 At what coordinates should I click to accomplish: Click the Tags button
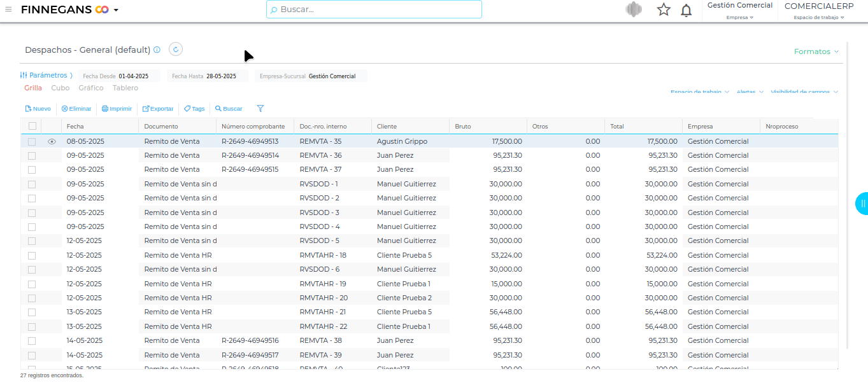click(x=194, y=109)
